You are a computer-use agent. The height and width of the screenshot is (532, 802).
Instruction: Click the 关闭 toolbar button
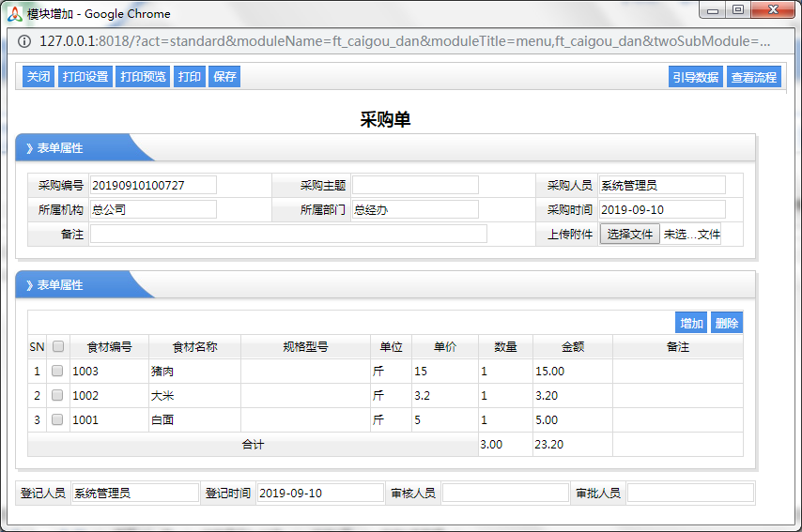pyautogui.click(x=39, y=77)
